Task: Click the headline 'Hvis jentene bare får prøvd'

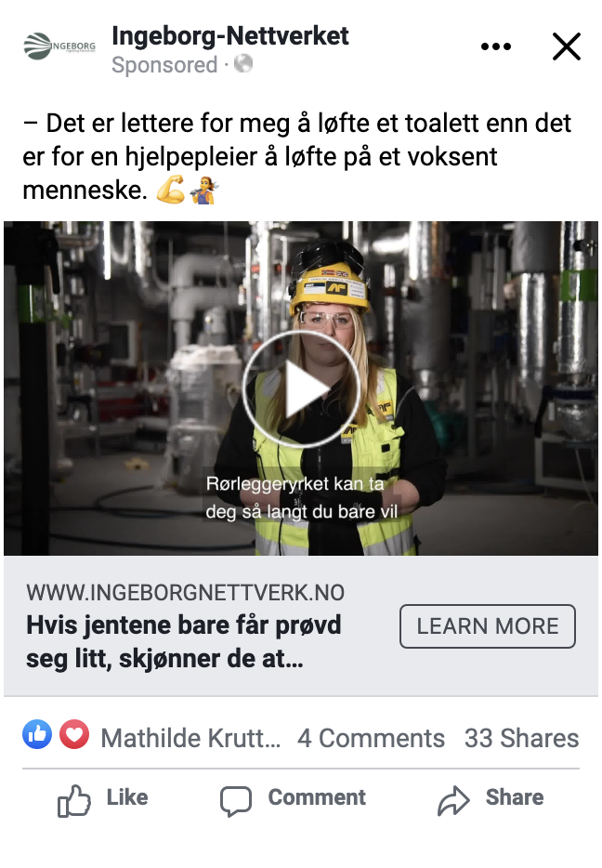Action: click(x=184, y=625)
